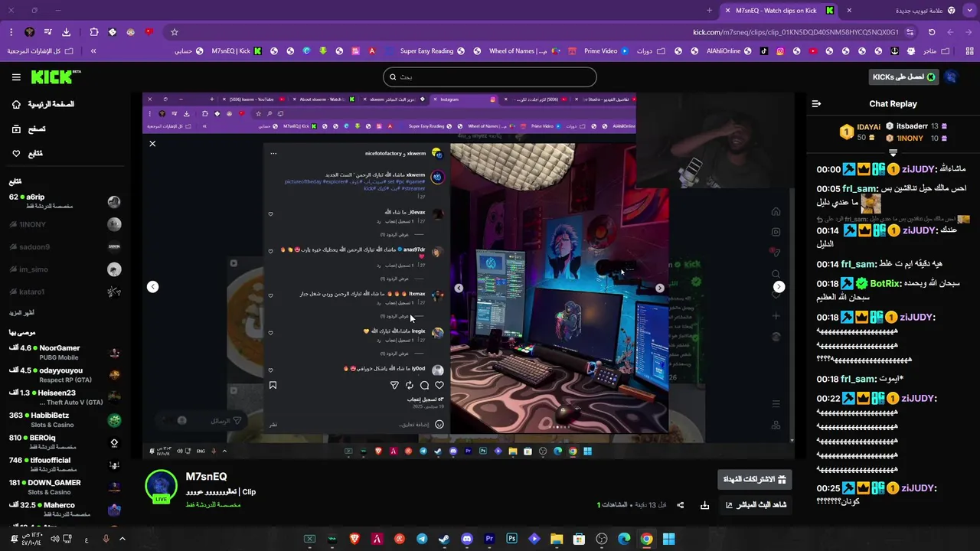This screenshot has height=551, width=980.
Task: Click the M7snEQ channel avatar
Action: coord(162,487)
